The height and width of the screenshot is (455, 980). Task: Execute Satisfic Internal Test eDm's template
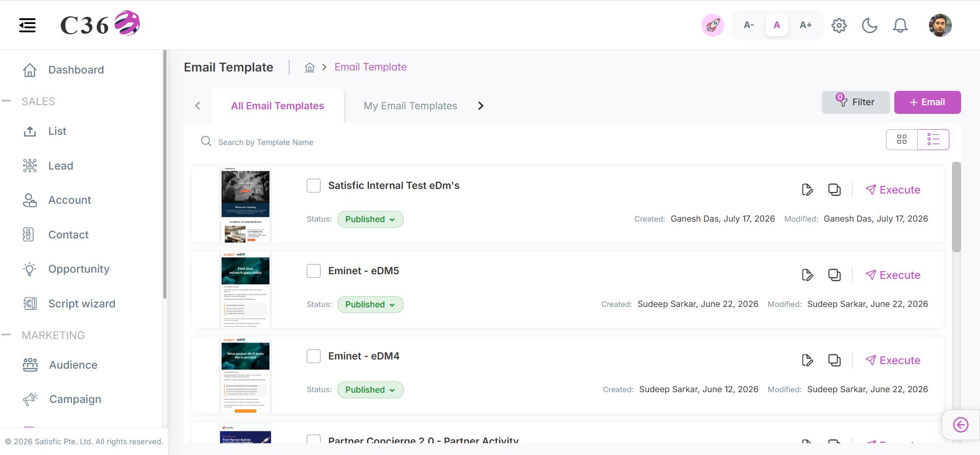pos(893,190)
